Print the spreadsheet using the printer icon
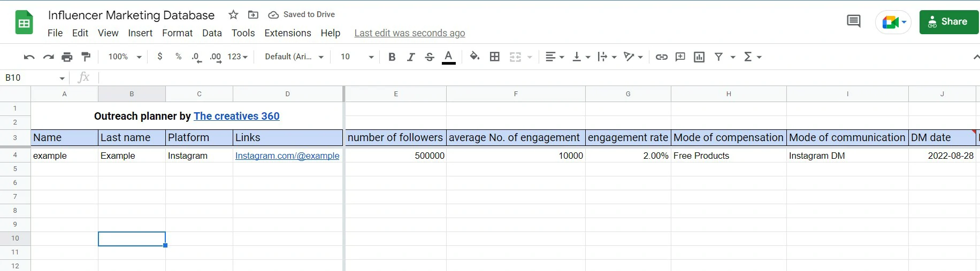The height and width of the screenshot is (271, 980). pyautogui.click(x=67, y=57)
